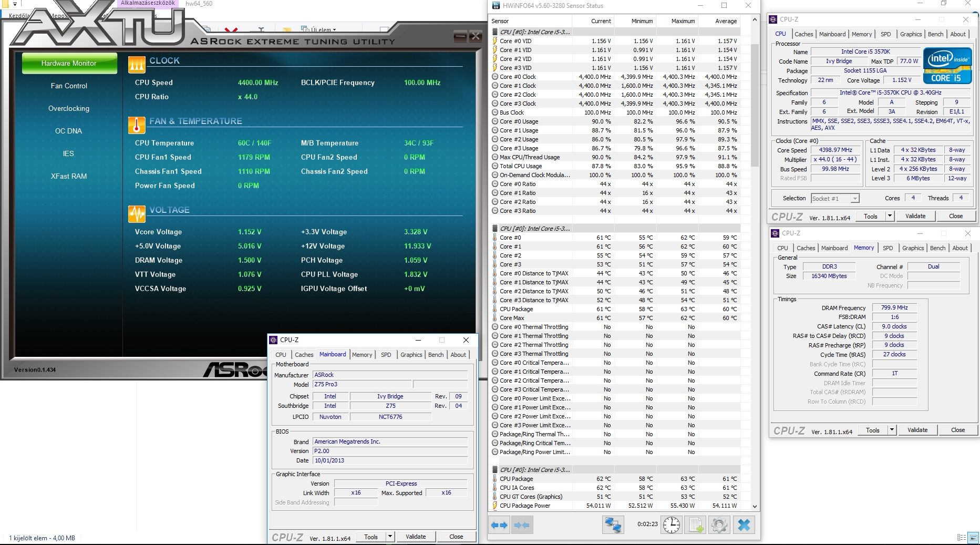Click the HWiNFO64 title bar app icon
Screen dimensions: 980x545
pos(496,6)
